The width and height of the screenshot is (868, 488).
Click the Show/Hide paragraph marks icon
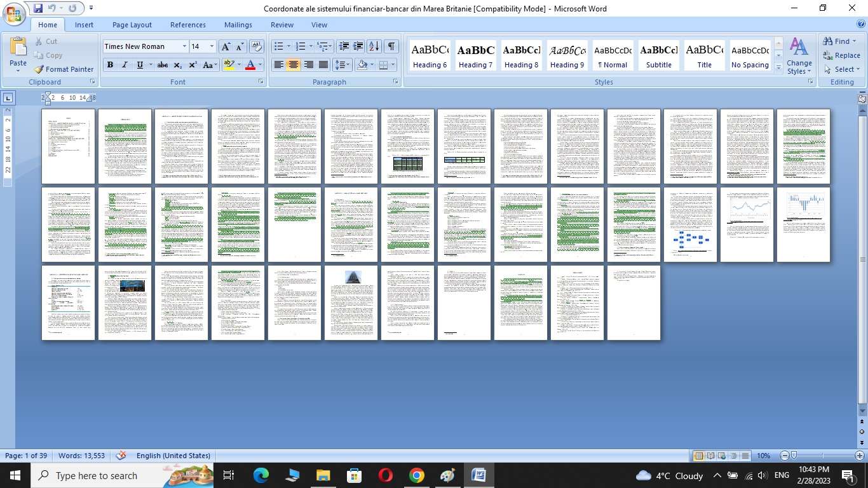(x=391, y=46)
